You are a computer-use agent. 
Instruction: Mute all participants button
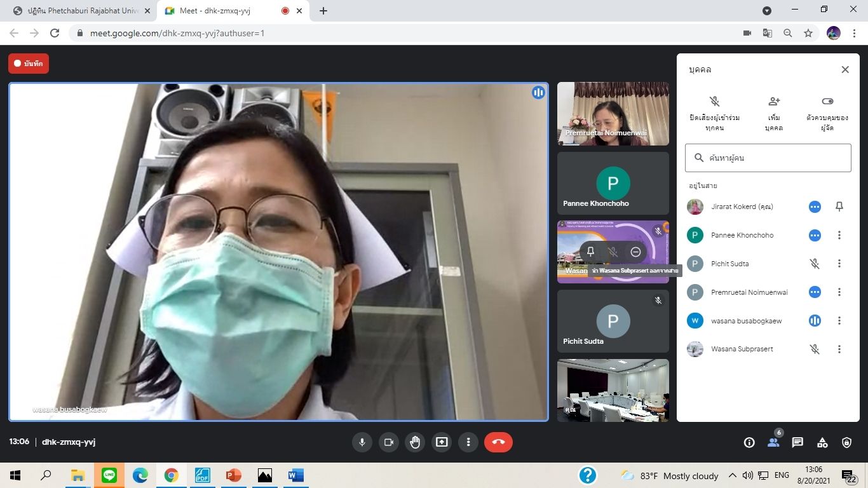pos(714,112)
